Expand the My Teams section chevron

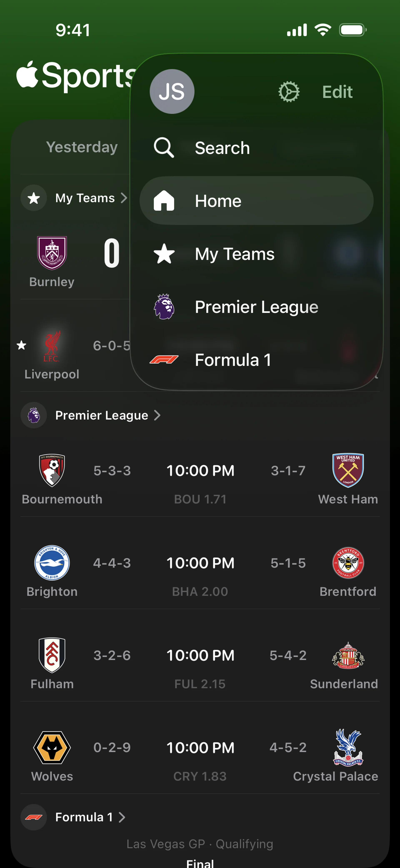pyautogui.click(x=124, y=198)
